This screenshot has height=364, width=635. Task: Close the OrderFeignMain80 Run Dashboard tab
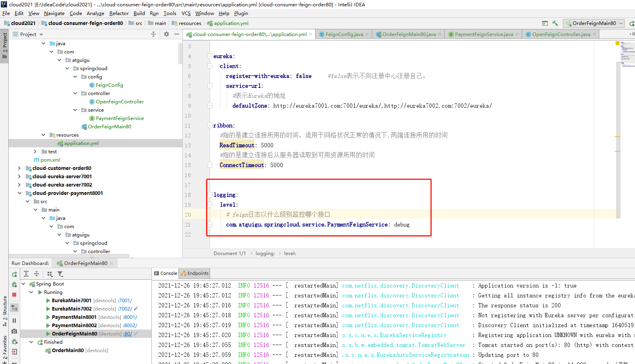tap(111, 263)
